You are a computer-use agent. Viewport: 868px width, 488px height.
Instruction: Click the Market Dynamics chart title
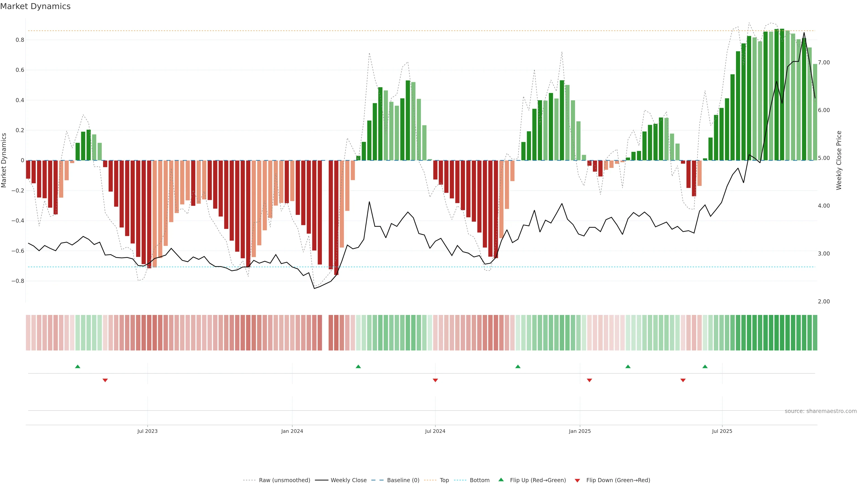coord(35,6)
